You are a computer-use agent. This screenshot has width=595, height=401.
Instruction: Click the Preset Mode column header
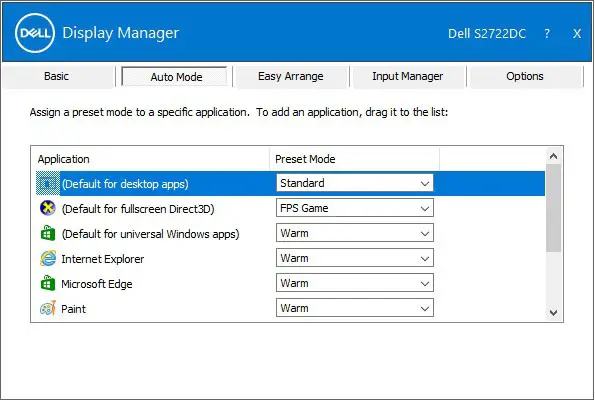[354, 159]
